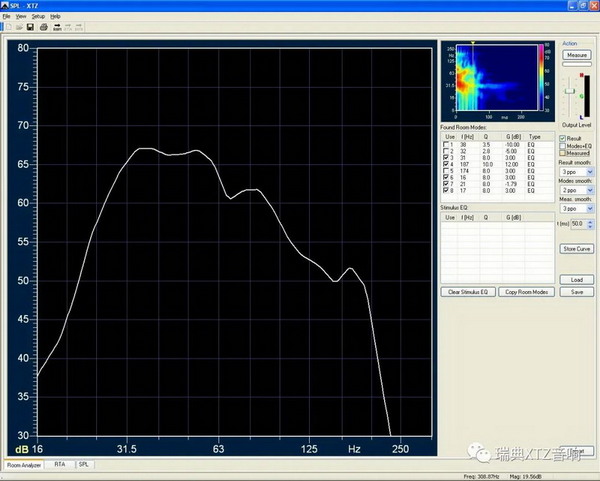
Task: Click the Room analyzer mode toolbar icon
Action: 57,27
